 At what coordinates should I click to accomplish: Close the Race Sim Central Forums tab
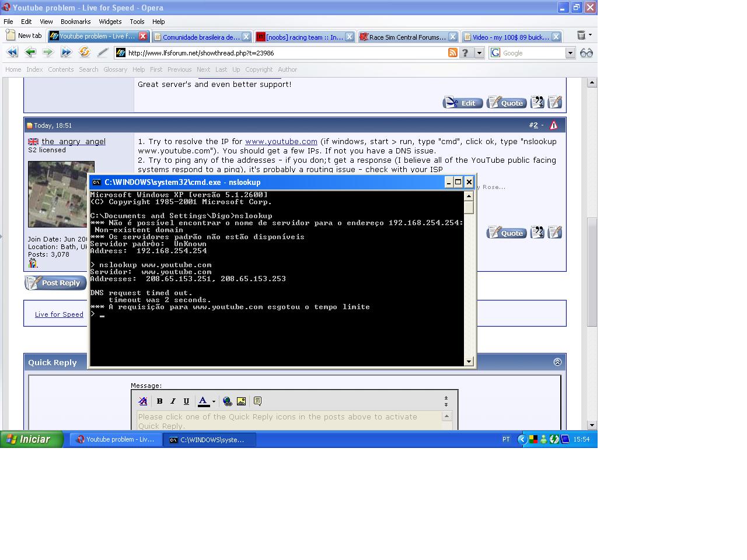[x=452, y=37]
